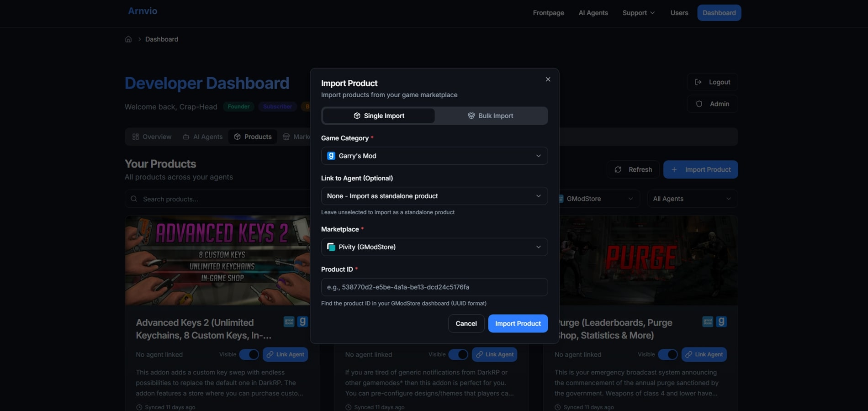Image resolution: width=868 pixels, height=411 pixels.
Task: Close the Import Product dialog
Action: (x=548, y=79)
